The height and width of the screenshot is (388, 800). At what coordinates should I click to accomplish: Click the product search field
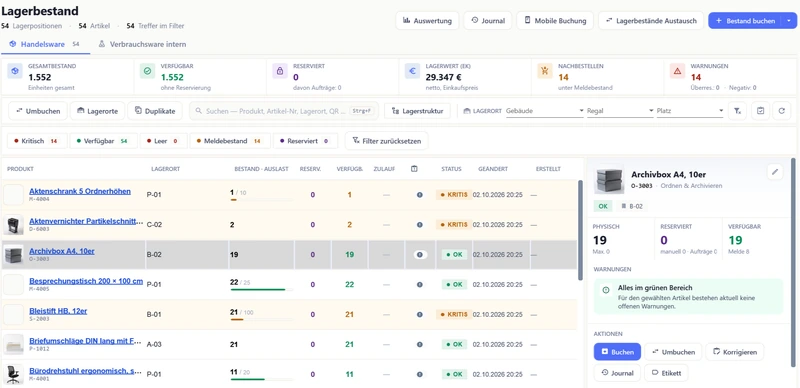click(284, 111)
